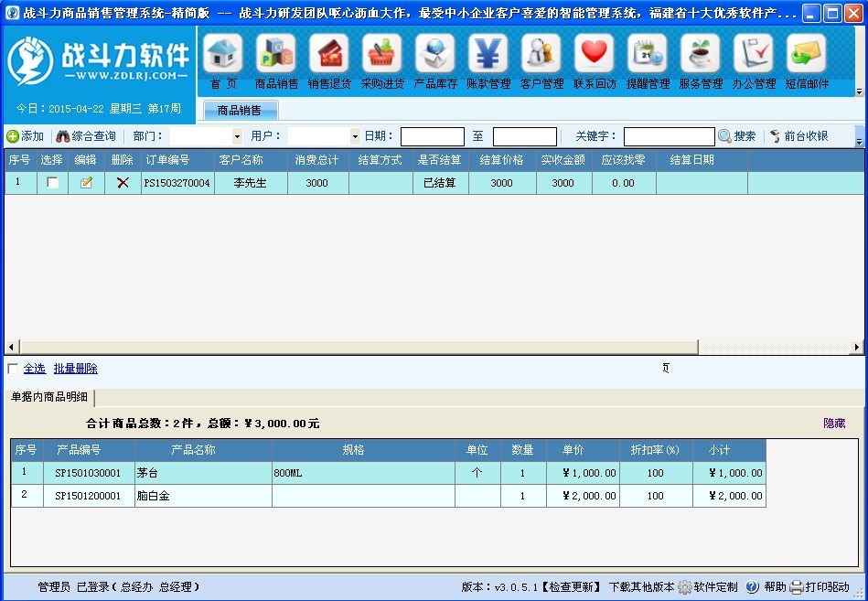Click the 批量删除 link

(75, 369)
